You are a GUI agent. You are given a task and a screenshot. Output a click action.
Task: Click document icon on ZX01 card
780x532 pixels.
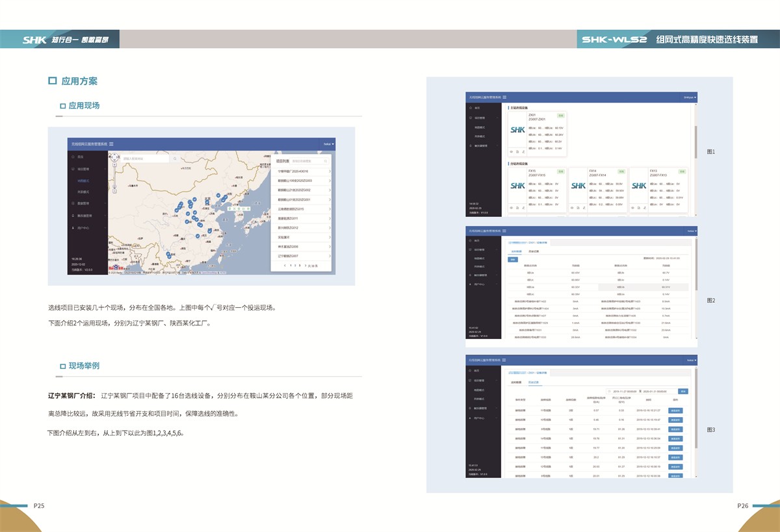click(x=517, y=152)
